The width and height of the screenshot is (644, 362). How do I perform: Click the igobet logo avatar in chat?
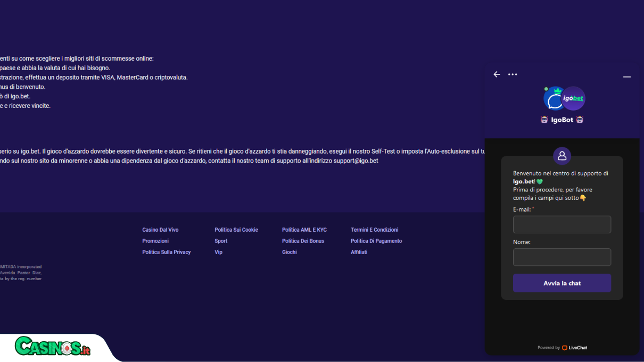coord(573,98)
